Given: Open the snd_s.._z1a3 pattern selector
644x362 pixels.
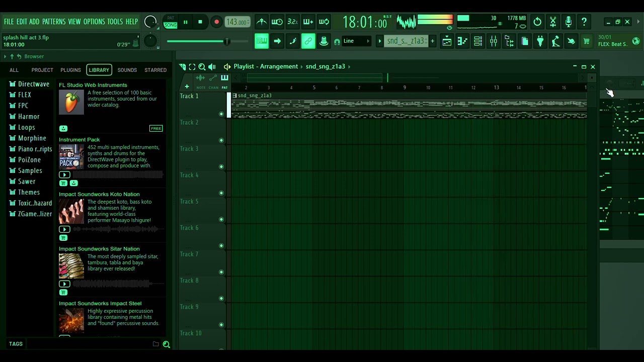Looking at the screenshot, I should click(406, 41).
